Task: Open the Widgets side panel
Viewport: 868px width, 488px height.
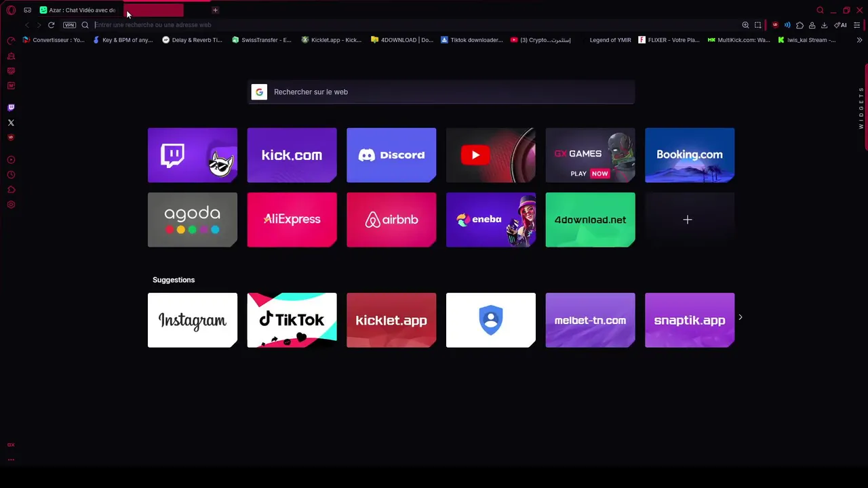Action: click(x=861, y=108)
